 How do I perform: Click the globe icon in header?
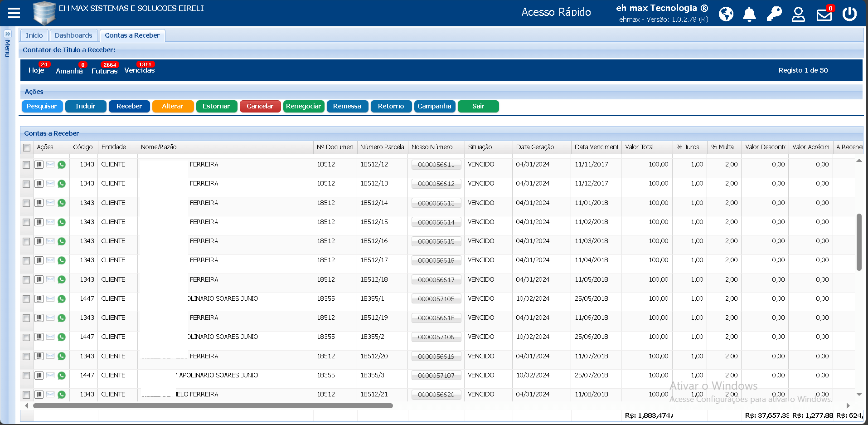[x=726, y=14]
